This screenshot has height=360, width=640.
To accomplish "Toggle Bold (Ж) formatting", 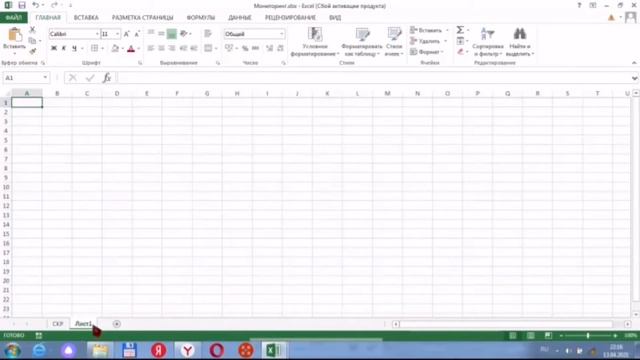I will tap(54, 48).
